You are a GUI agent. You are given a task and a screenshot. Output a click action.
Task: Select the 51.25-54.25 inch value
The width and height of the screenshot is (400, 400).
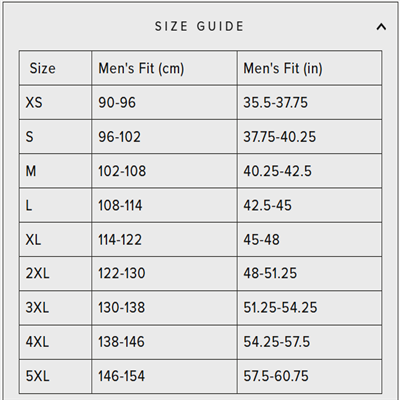tap(280, 308)
